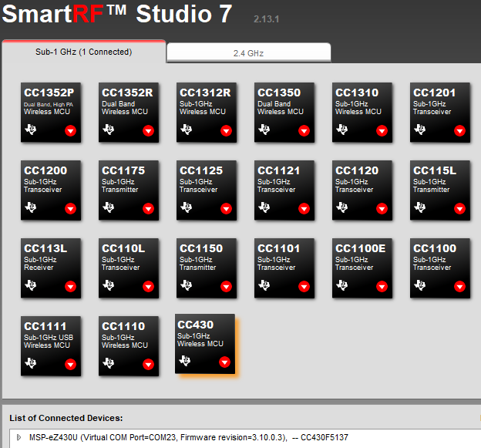Select the MSP-eZ430U CC430F5137 device row
This screenshot has width=481, height=448.
245,437
